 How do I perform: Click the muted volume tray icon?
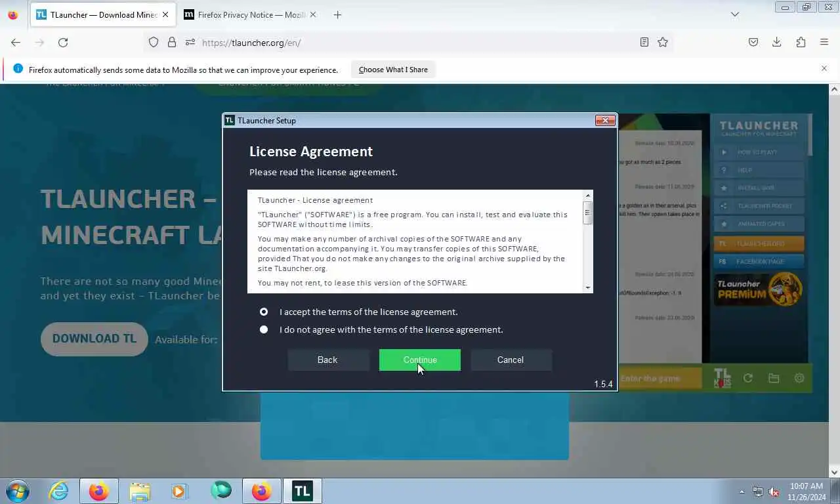pyautogui.click(x=774, y=492)
